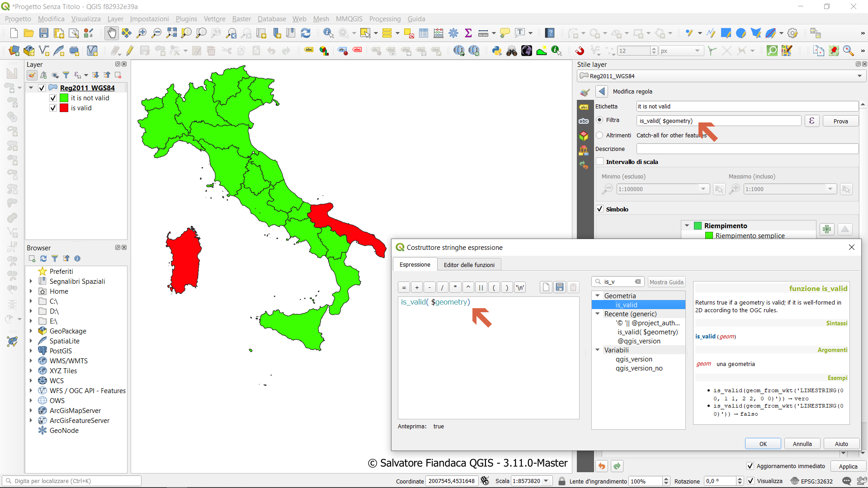Viewport: 868px width, 488px height.
Task: Click green color swatch of Riempimento
Action: (698, 225)
